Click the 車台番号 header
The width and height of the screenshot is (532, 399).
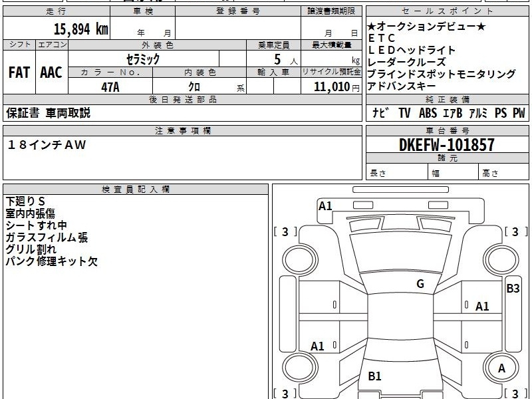(x=447, y=130)
